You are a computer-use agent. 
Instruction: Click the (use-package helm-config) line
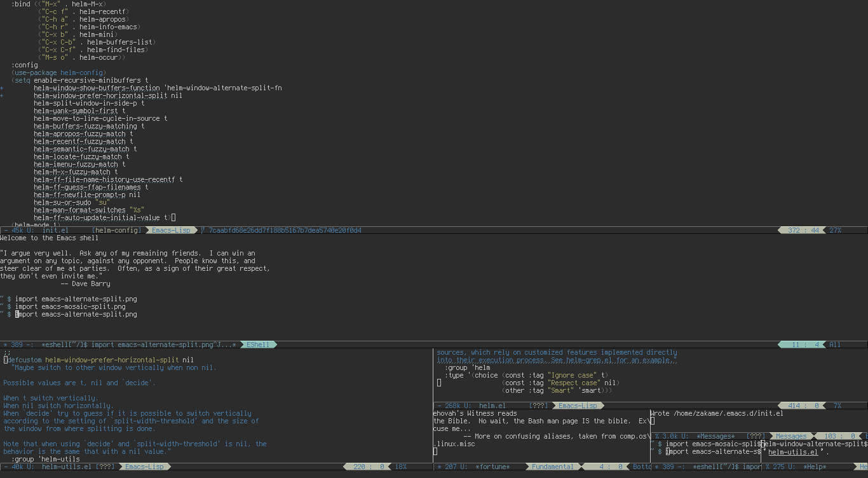[58, 72]
